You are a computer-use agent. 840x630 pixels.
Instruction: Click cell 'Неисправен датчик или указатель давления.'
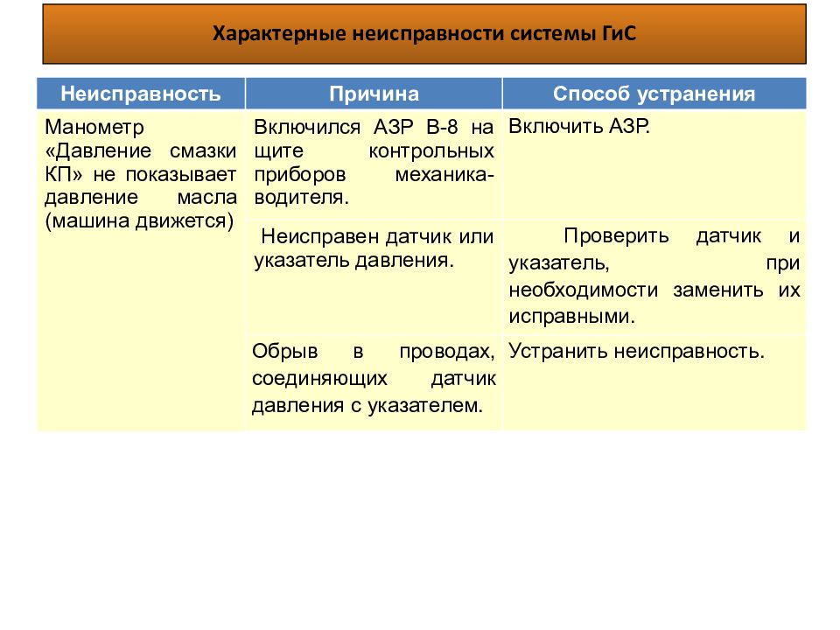point(374,276)
